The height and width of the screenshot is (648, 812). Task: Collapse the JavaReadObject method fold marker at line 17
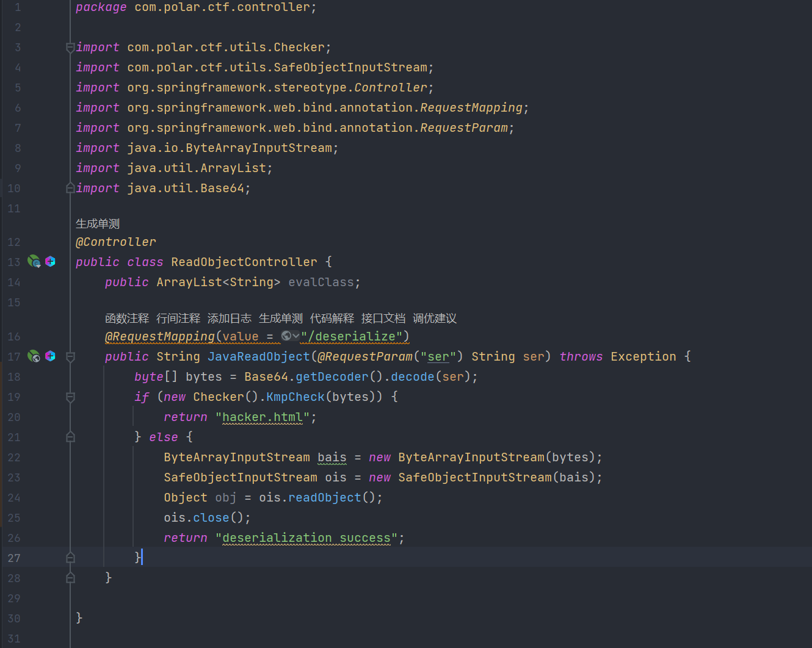click(x=70, y=357)
